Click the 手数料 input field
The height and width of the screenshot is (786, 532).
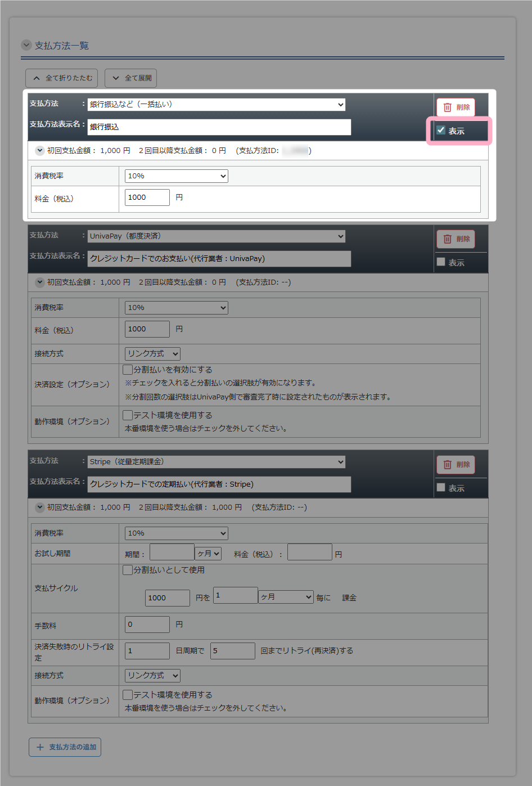pyautogui.click(x=147, y=625)
